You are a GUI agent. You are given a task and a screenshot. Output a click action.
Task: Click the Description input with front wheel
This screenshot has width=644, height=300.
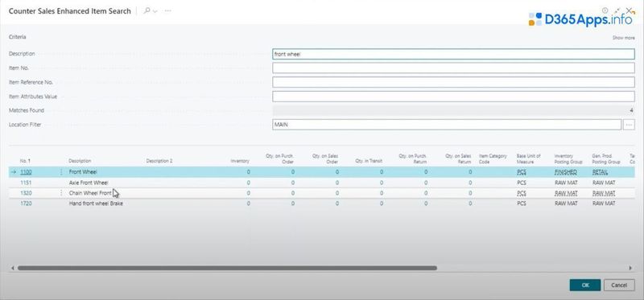pos(453,54)
